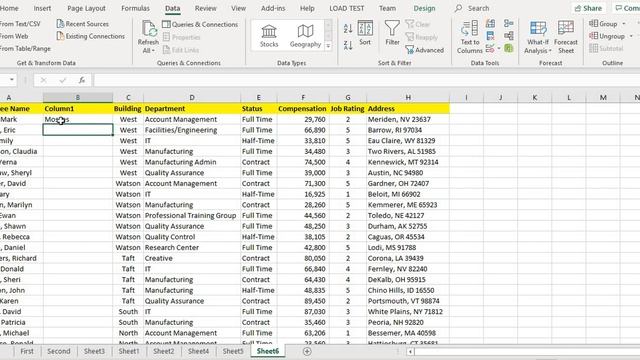Add a new sheet with plus icon
The height and width of the screenshot is (360, 640).
tap(307, 351)
